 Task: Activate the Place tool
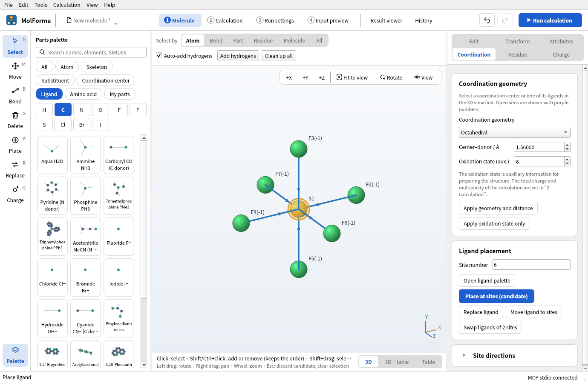coord(15,145)
